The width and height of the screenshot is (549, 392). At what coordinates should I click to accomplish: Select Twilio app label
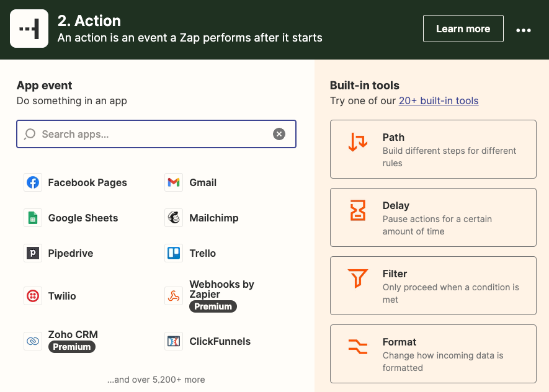(x=62, y=296)
